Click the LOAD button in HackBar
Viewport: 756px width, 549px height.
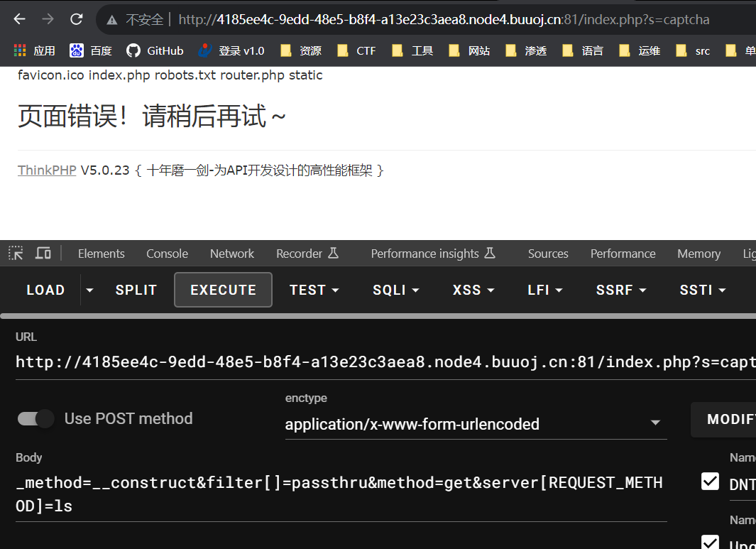pyautogui.click(x=46, y=290)
